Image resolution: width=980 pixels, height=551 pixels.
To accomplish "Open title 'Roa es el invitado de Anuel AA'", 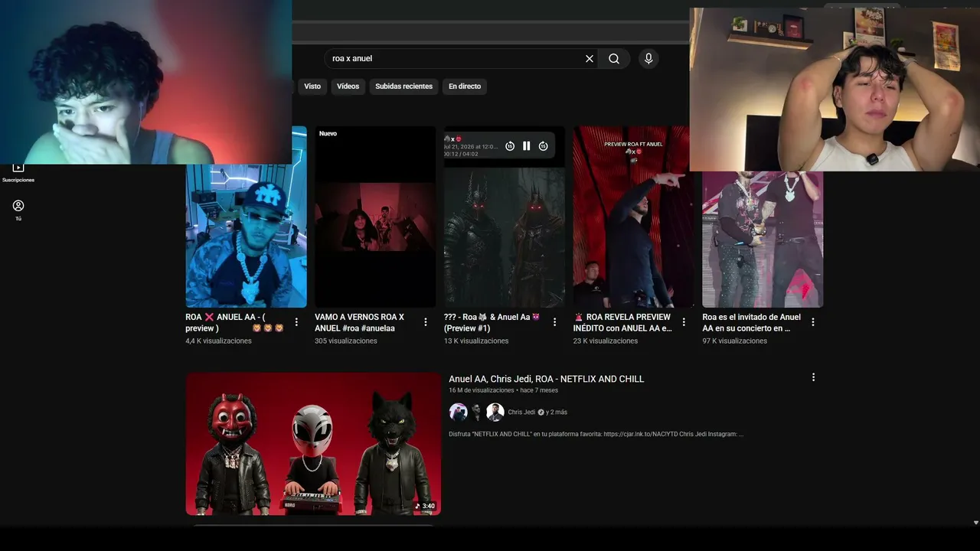I will click(x=752, y=322).
